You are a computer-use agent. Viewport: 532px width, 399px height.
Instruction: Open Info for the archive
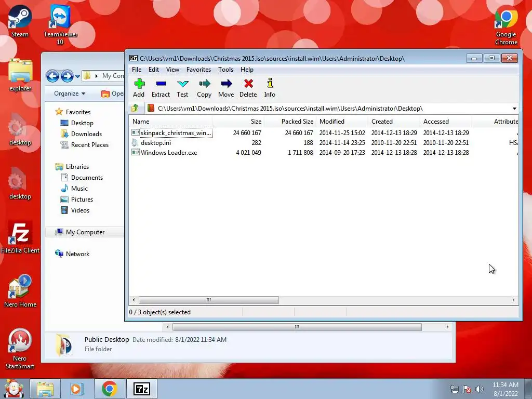click(x=270, y=88)
